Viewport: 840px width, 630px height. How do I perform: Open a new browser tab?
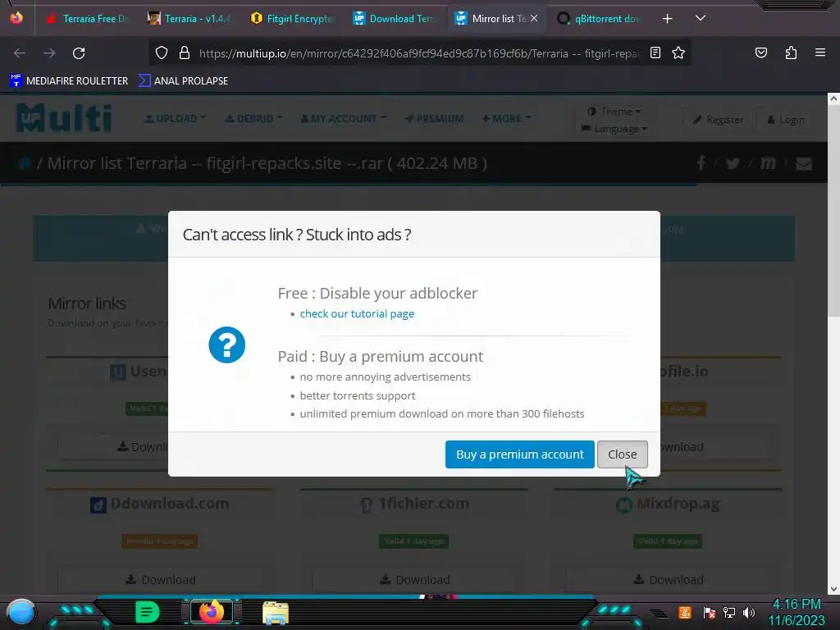667,19
